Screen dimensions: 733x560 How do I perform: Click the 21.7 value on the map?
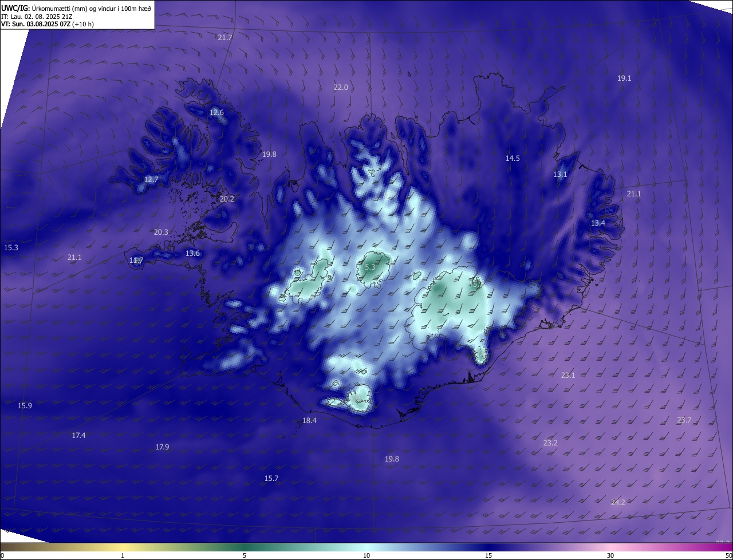pos(225,37)
